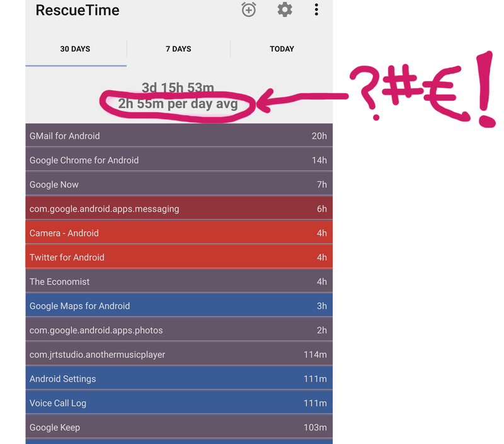The image size is (504, 444).
Task: Tap the RescueTime app title
Action: click(77, 11)
